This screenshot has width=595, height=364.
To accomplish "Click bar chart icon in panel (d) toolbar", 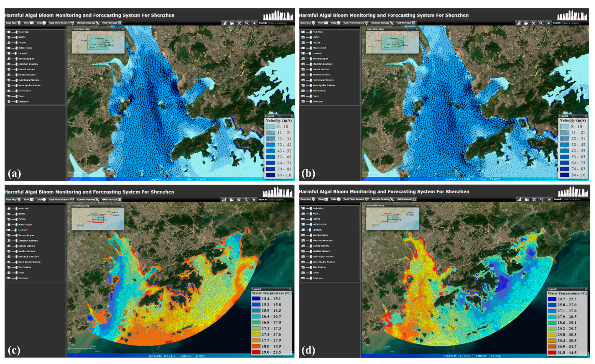I will 519,199.
